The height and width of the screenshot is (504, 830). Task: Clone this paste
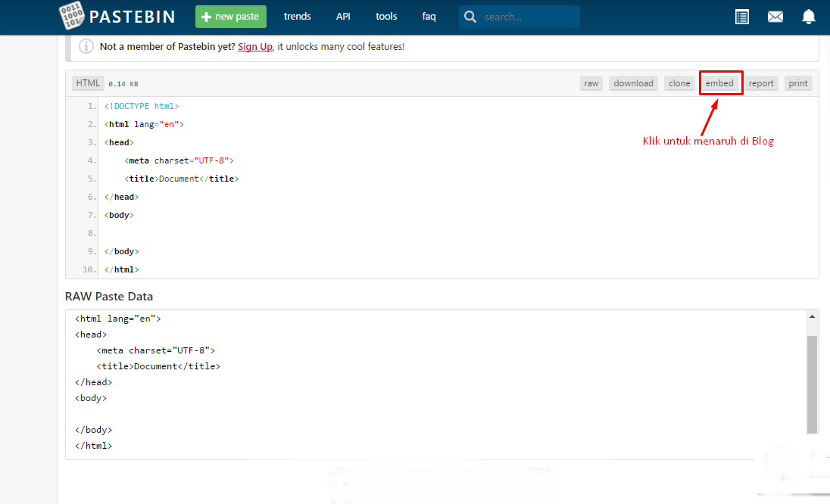pos(679,82)
